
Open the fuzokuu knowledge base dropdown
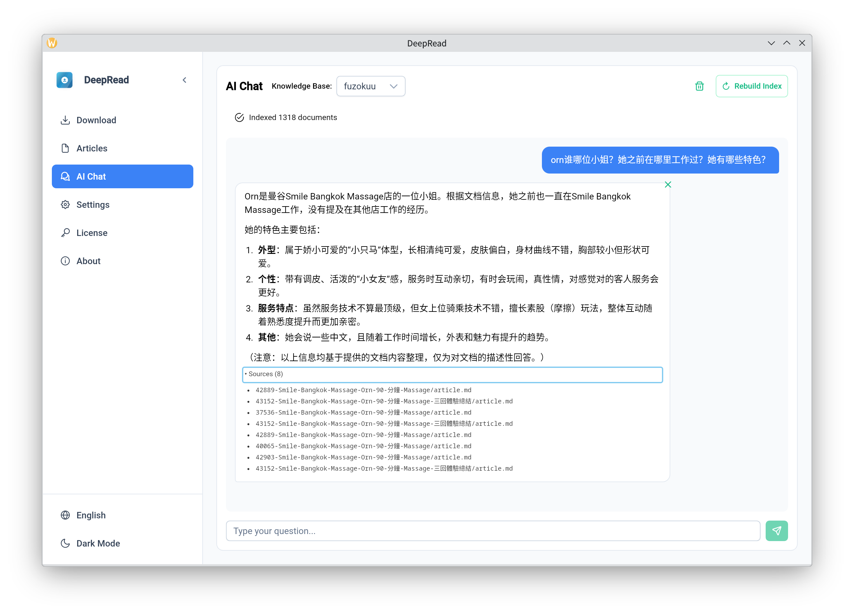click(371, 86)
